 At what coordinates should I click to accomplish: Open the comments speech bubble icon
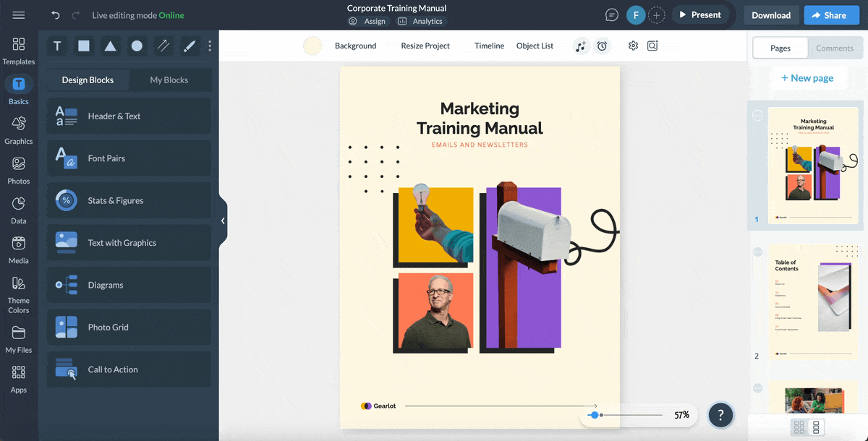pyautogui.click(x=612, y=15)
